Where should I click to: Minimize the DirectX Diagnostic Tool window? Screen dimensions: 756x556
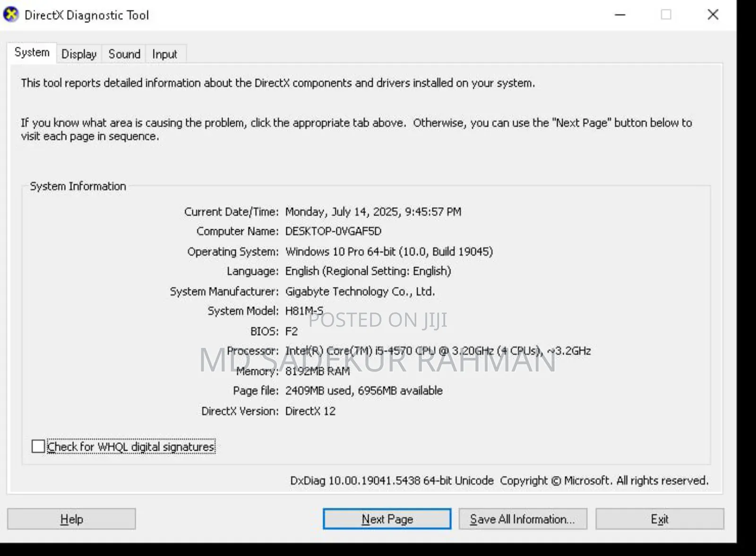coord(620,15)
